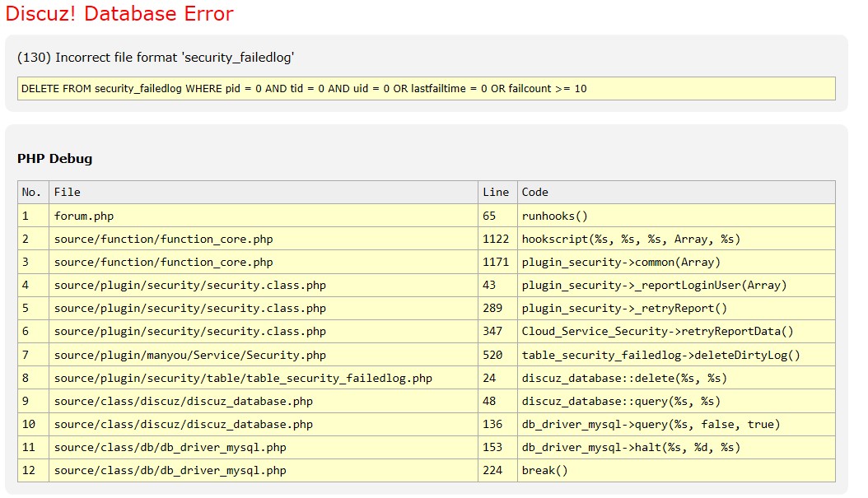Click the "break()" code cell
The height and width of the screenshot is (498, 868).
coord(676,470)
